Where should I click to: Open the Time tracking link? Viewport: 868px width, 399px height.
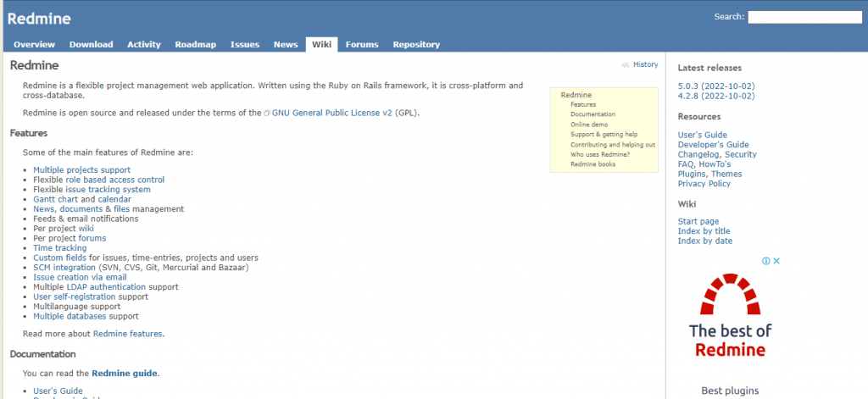60,248
